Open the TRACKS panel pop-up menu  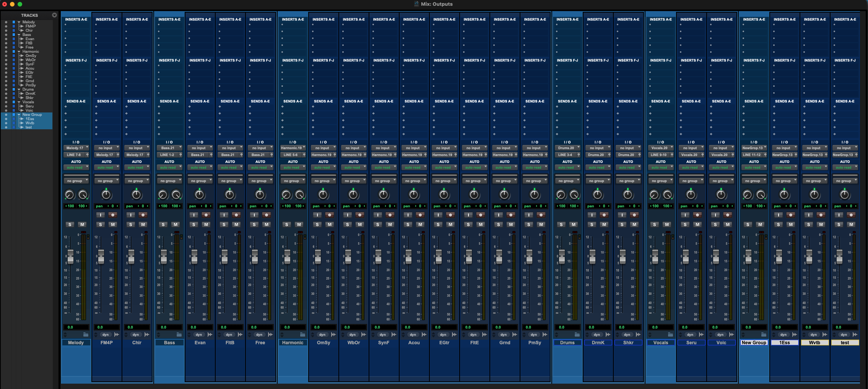(x=54, y=15)
